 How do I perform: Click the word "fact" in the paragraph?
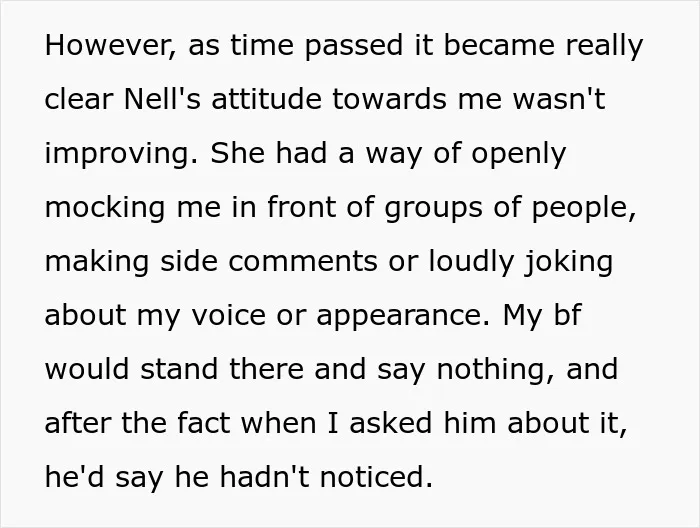[204, 422]
